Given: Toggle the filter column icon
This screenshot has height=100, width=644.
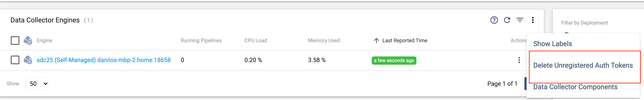Looking at the screenshot, I should (x=520, y=20).
